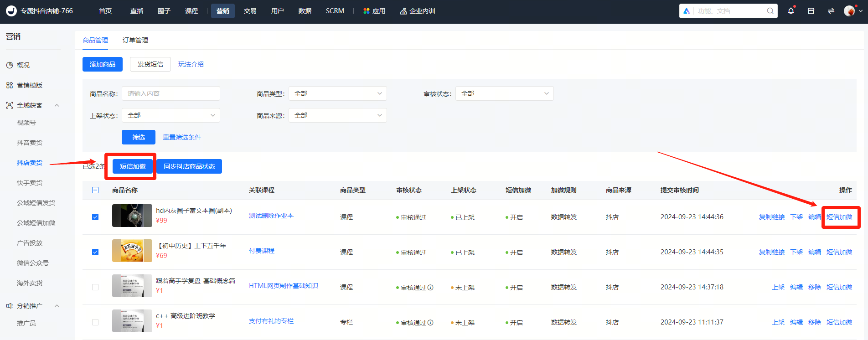The width and height of the screenshot is (868, 340).
Task: Select the 商品管理 tab
Action: click(x=95, y=40)
